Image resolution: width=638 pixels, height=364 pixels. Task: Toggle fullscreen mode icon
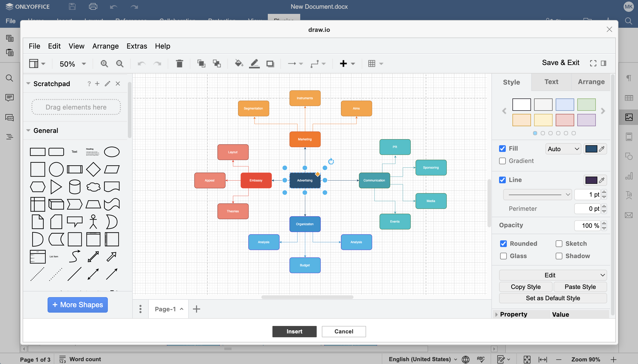(x=593, y=63)
